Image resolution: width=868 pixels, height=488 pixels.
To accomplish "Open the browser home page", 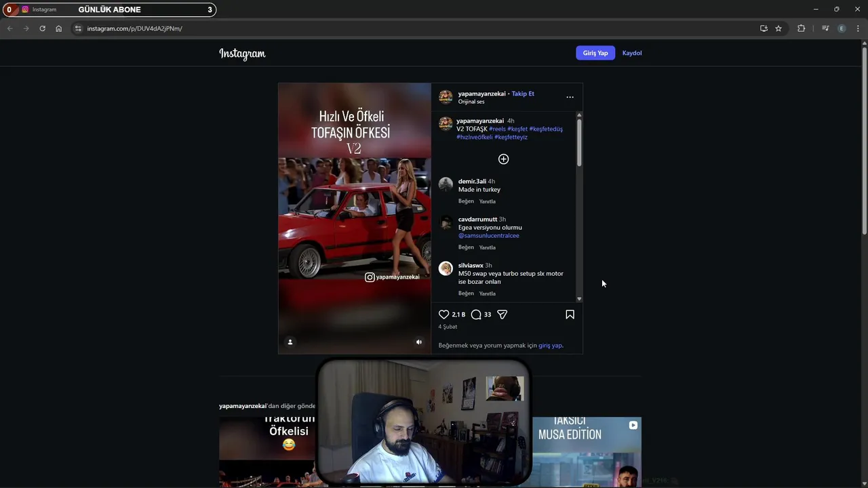I will 58,28.
